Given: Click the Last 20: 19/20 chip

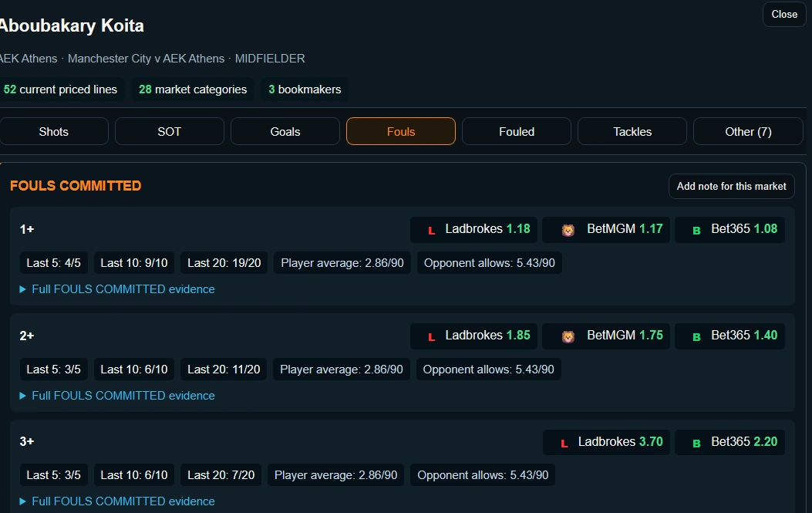Looking at the screenshot, I should pyautogui.click(x=224, y=263).
